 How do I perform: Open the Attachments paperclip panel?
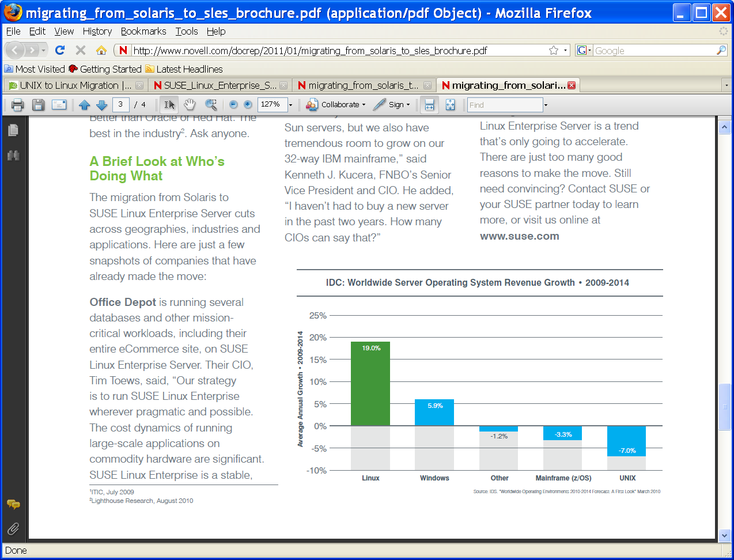tap(13, 528)
